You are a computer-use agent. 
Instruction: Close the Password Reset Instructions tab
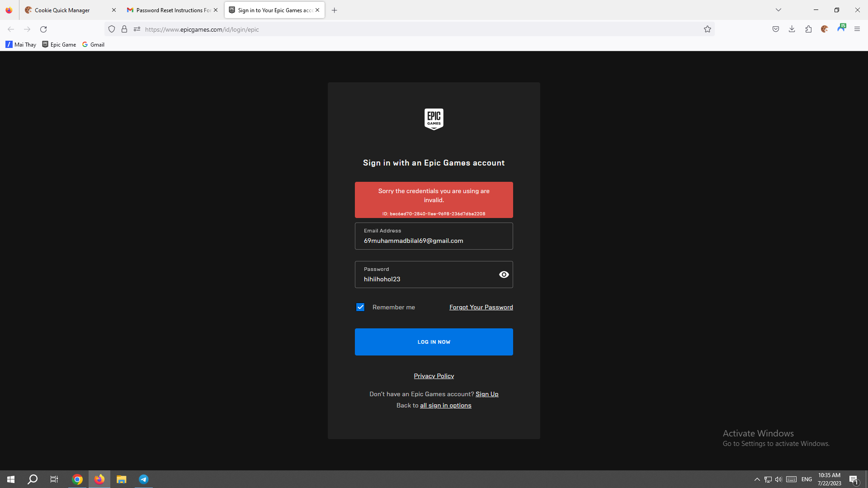click(x=216, y=10)
